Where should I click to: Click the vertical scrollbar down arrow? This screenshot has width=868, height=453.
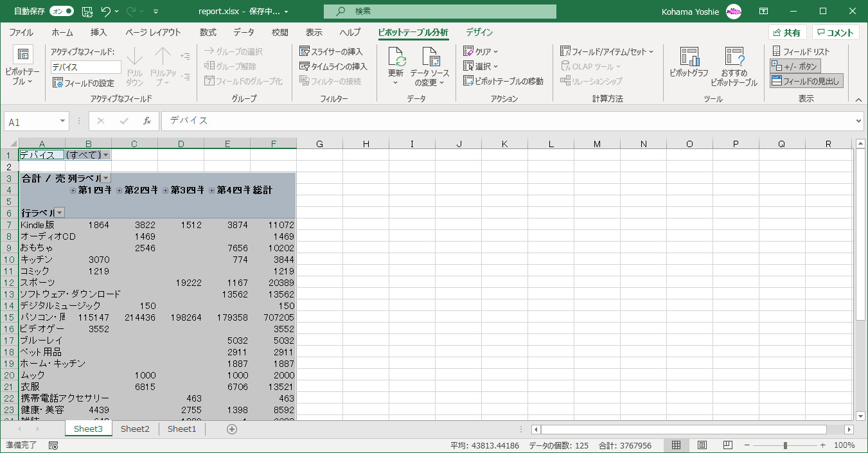click(861, 416)
